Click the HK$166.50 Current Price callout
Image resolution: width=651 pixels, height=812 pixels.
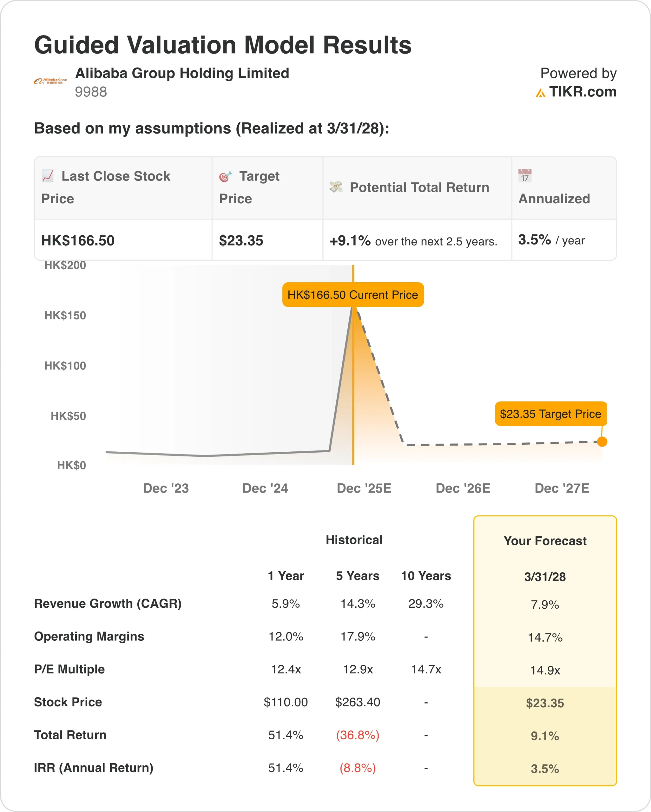coord(353,295)
